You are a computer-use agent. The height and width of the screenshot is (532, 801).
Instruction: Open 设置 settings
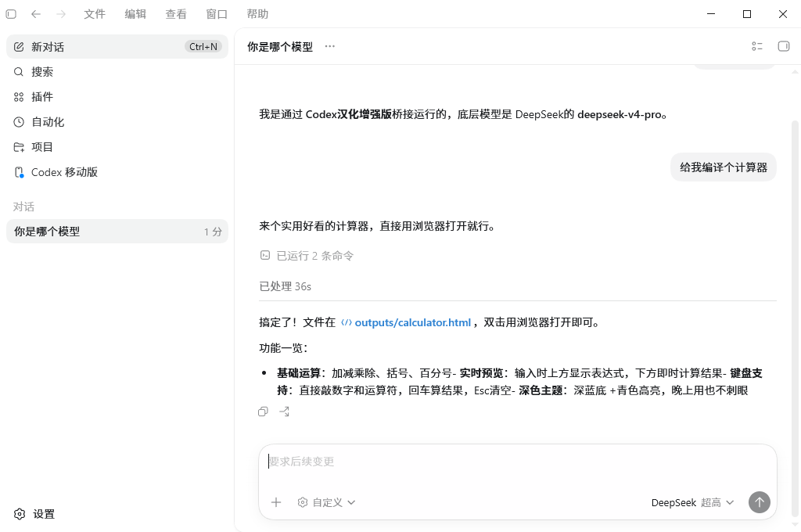[x=34, y=513]
